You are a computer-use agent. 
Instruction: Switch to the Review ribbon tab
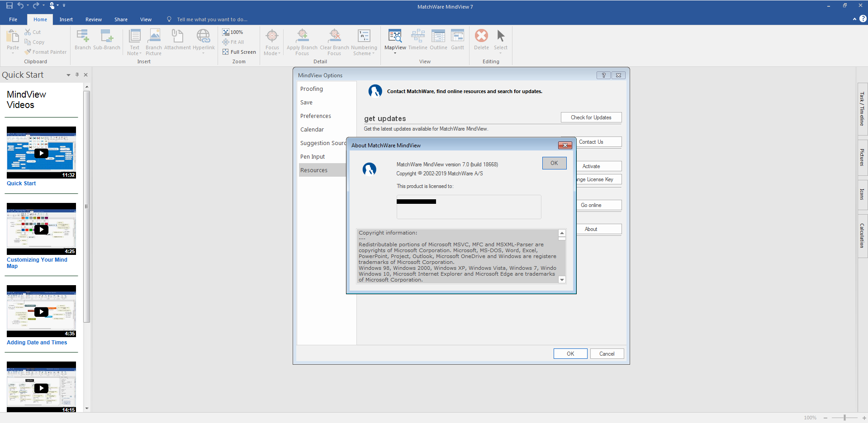coord(94,19)
